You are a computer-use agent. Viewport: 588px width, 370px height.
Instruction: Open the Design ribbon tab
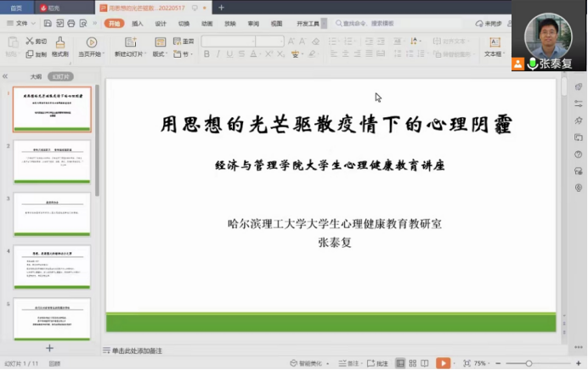[x=161, y=24]
